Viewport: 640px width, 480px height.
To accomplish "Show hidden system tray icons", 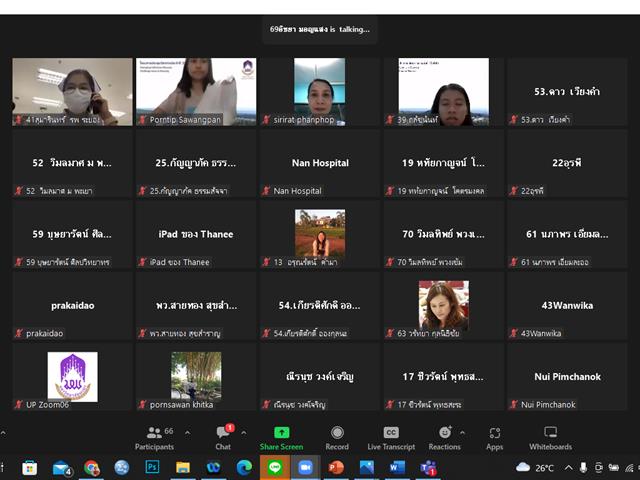I will tap(568, 468).
